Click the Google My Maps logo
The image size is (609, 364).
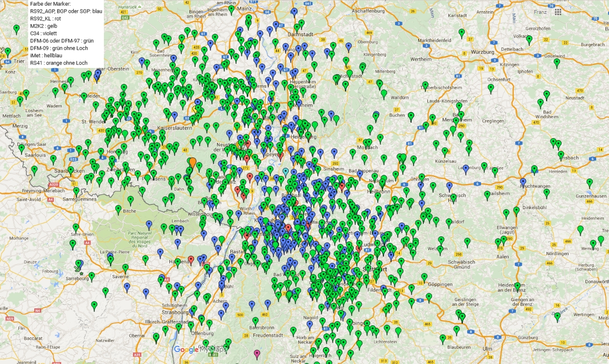point(200,350)
